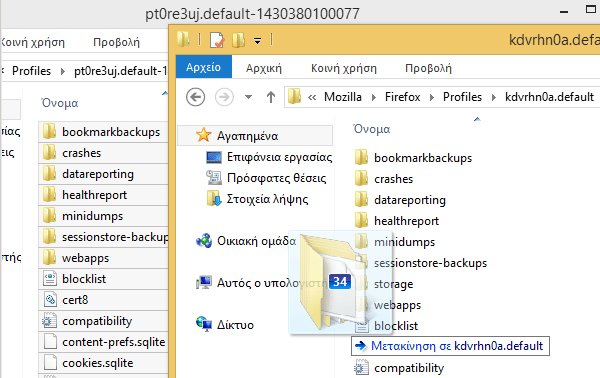The width and height of the screenshot is (600, 378).
Task: Expand the arrow after Firefox in breadcrumb
Action: (x=432, y=98)
